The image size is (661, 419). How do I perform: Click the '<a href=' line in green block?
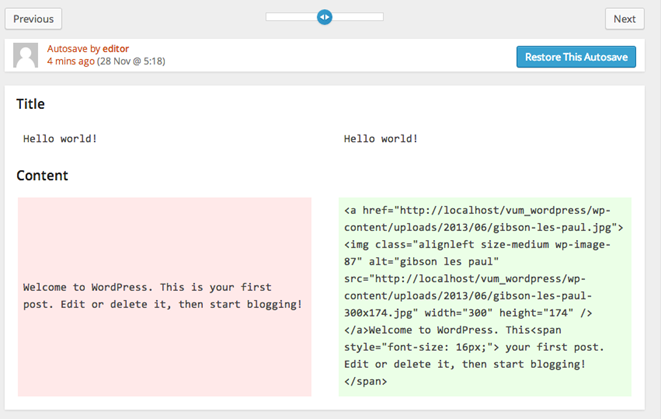tap(477, 210)
